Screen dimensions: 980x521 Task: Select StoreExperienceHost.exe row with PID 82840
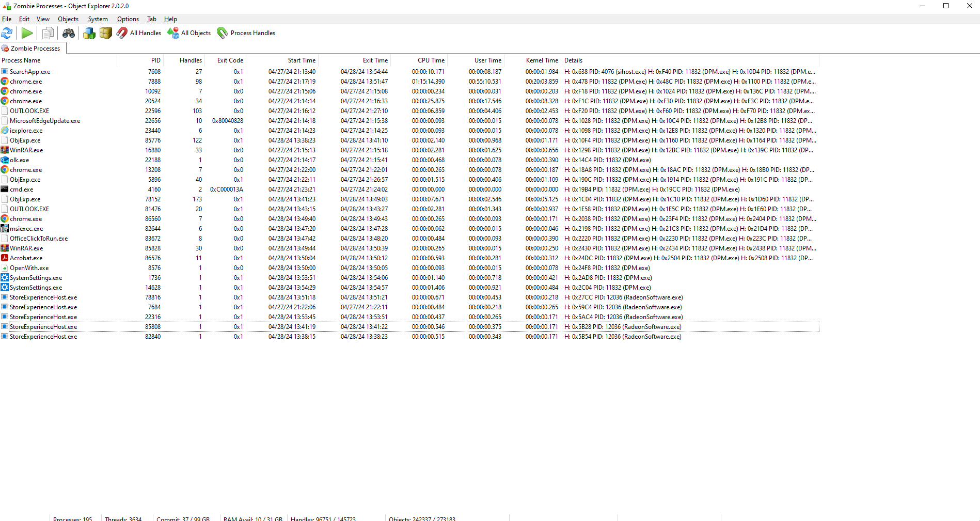(409, 337)
